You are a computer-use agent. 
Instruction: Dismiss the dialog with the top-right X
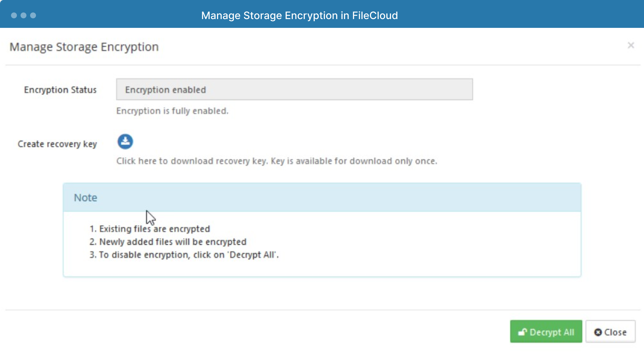631,45
